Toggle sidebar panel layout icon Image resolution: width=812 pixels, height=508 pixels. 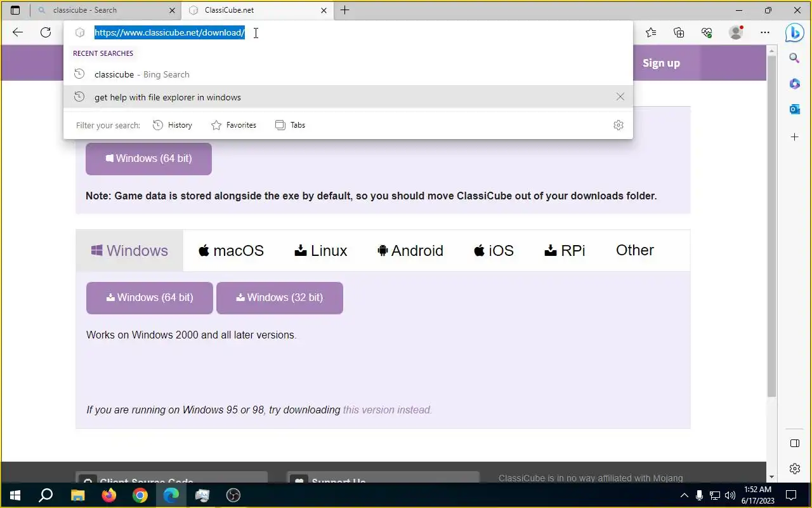pos(794,443)
